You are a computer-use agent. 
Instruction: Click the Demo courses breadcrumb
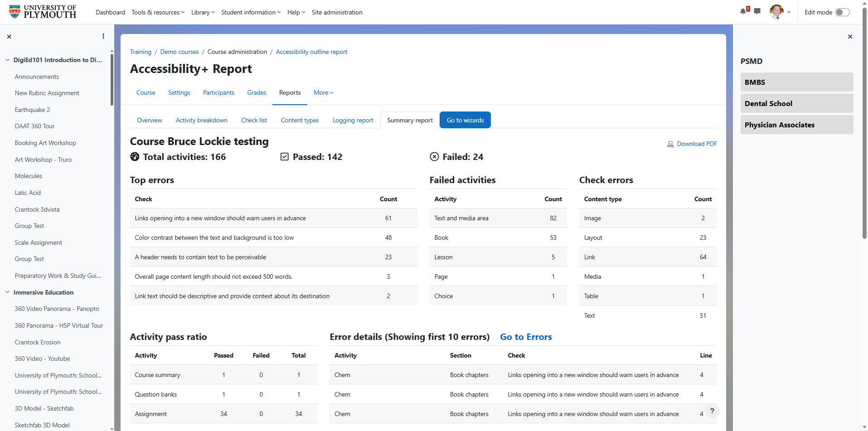point(179,52)
